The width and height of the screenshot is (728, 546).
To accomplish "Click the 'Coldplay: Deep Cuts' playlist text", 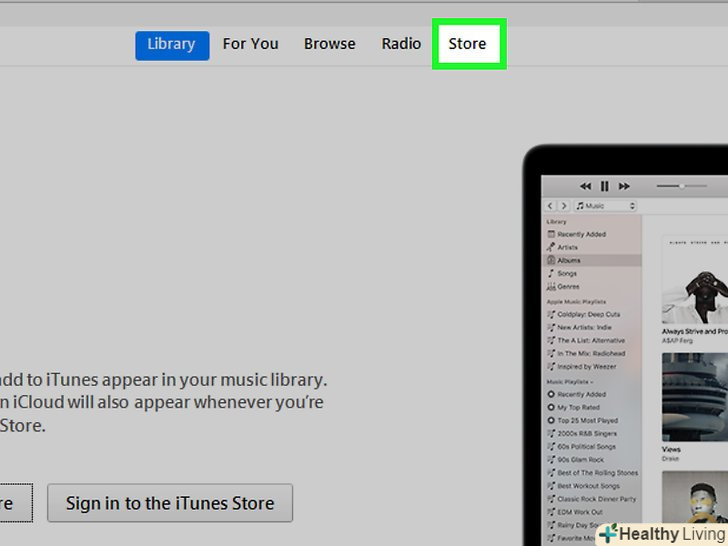I will point(589,314).
